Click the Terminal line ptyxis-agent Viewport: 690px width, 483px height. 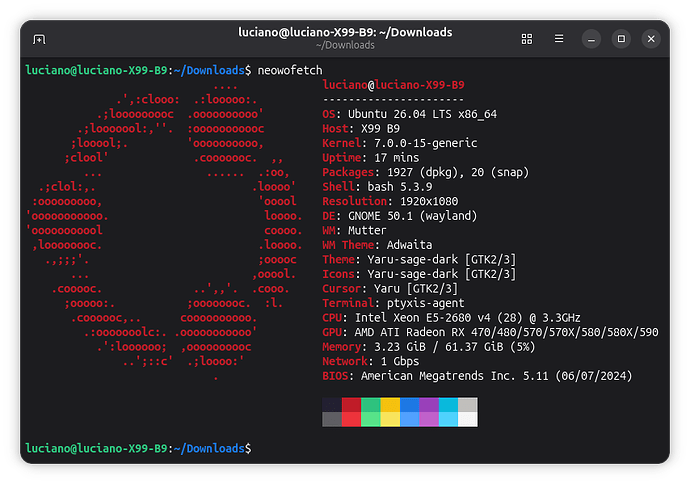point(393,303)
